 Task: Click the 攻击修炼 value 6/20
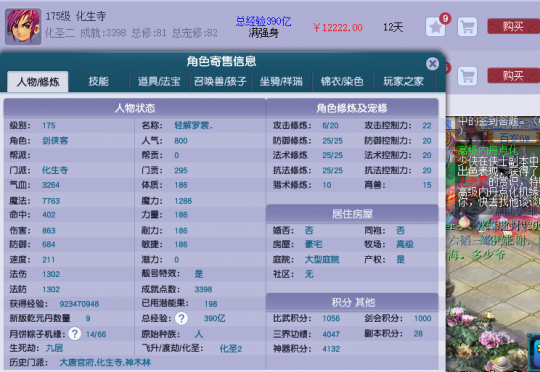click(x=330, y=126)
